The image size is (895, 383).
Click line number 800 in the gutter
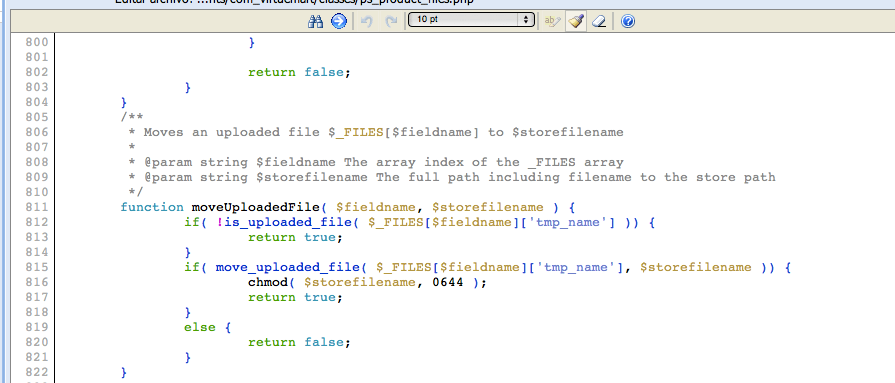click(x=38, y=42)
